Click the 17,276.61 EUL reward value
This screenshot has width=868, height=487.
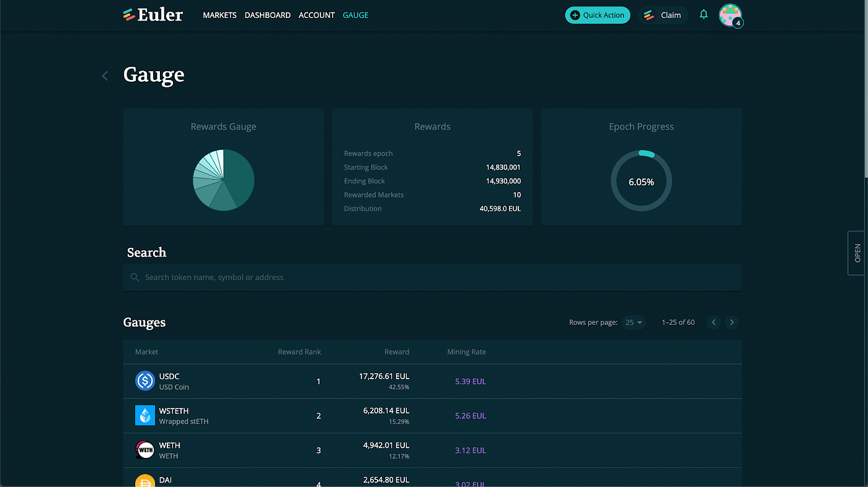point(384,376)
